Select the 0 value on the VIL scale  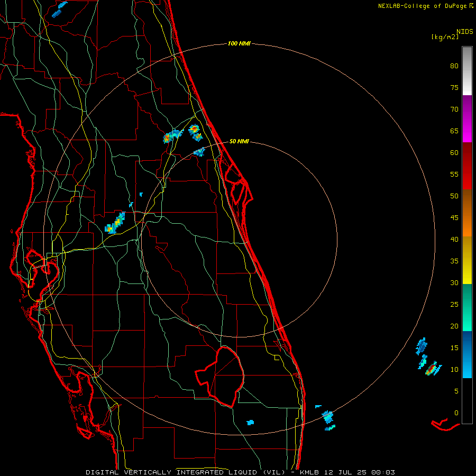coord(456,413)
